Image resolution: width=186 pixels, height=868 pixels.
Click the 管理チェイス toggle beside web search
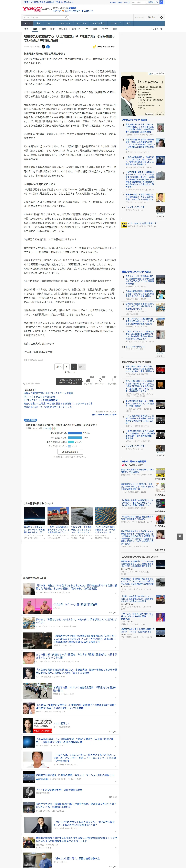coord(153,2)
